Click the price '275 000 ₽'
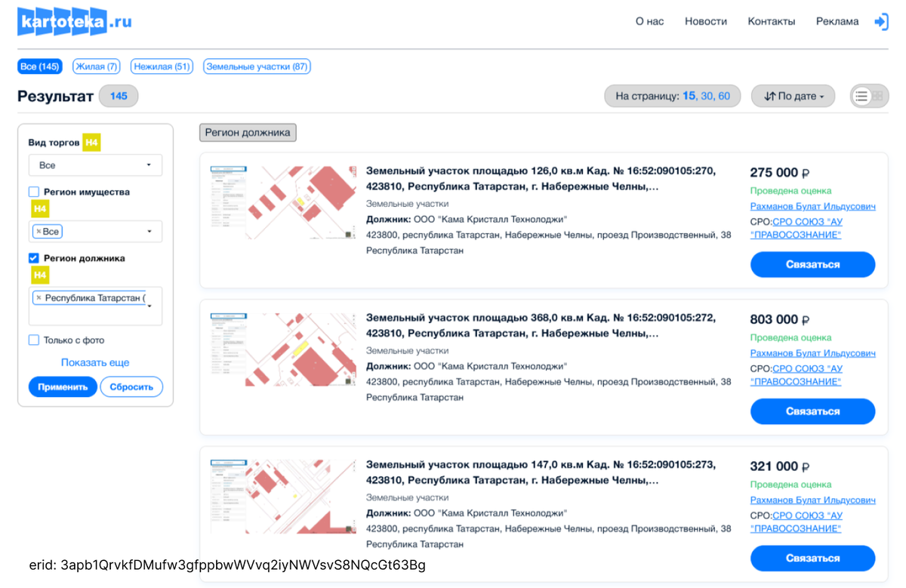The width and height of the screenshot is (906, 588). click(780, 172)
